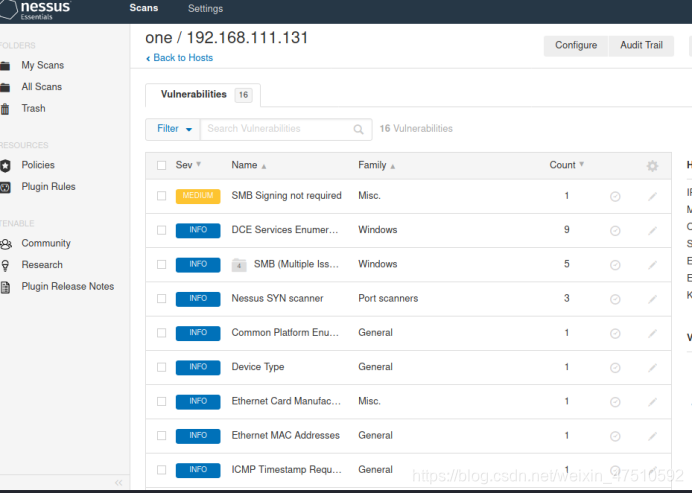Click the Plugin Rules icon

coord(5,187)
